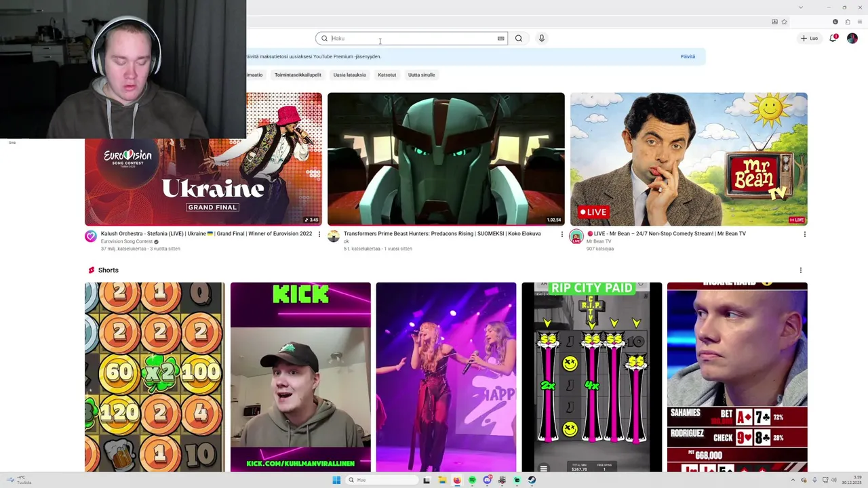Open the Eurovision Song Contest channel avatar
The image size is (868, 488).
[90, 237]
